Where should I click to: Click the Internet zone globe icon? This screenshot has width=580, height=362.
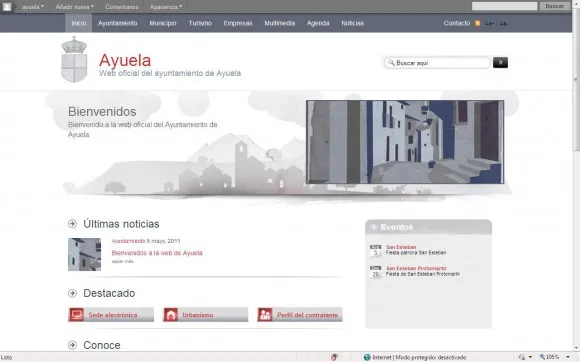[367, 357]
